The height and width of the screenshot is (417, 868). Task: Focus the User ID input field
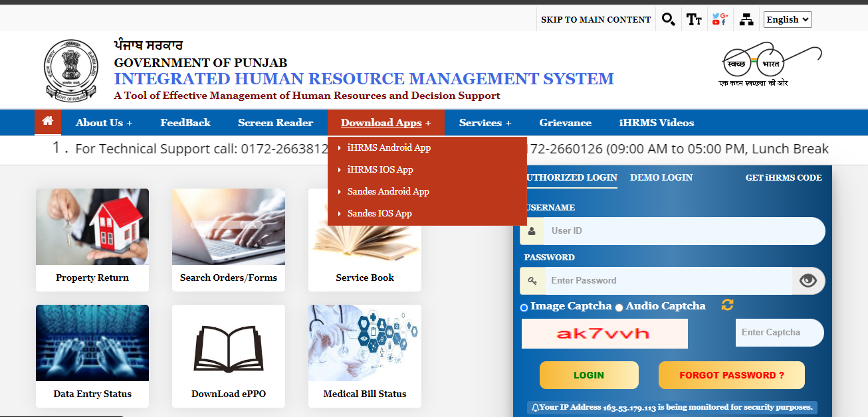click(x=685, y=231)
